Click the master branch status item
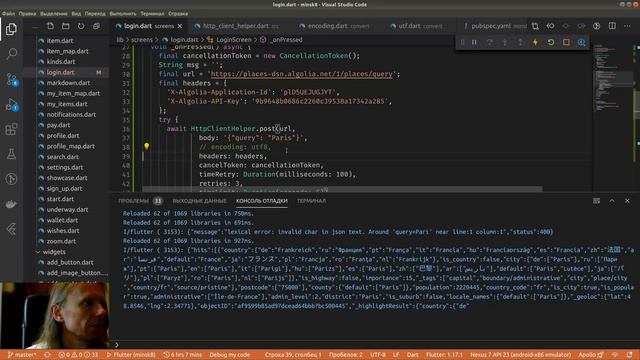This screenshot has height=360, width=640. 22,355
